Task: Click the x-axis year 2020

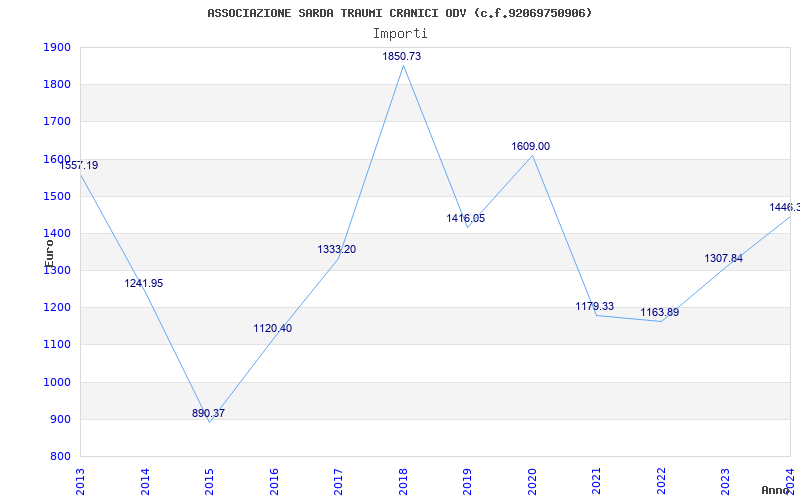Action: 532,482
